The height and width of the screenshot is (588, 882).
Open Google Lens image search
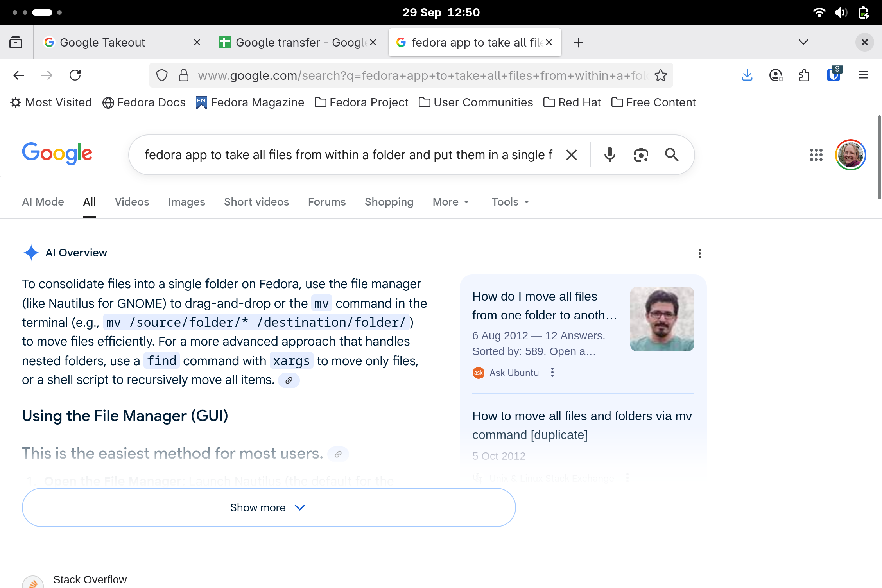point(641,155)
